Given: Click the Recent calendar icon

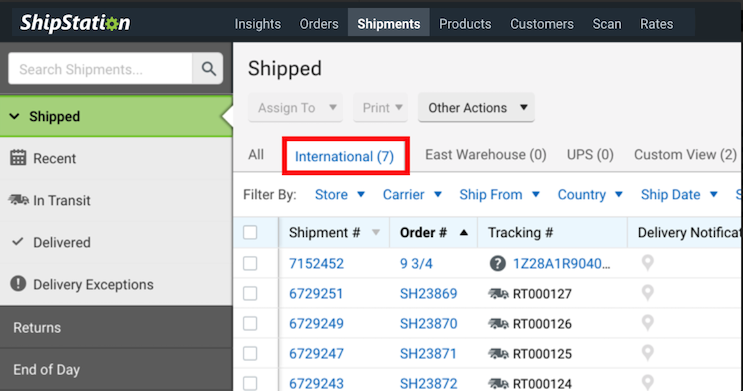Looking at the screenshot, I should click(18, 158).
